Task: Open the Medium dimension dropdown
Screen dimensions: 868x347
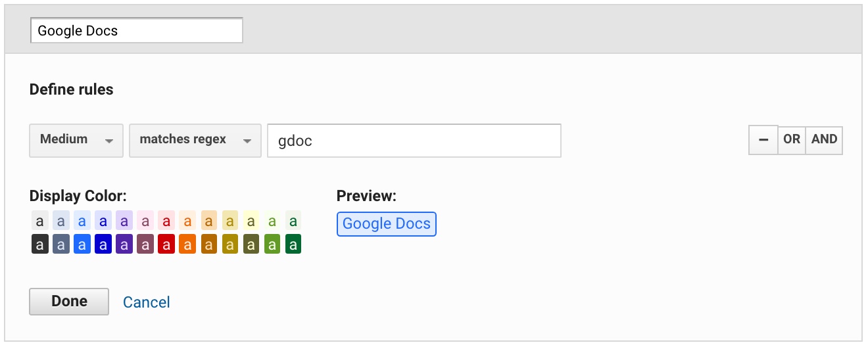Action: click(x=76, y=140)
